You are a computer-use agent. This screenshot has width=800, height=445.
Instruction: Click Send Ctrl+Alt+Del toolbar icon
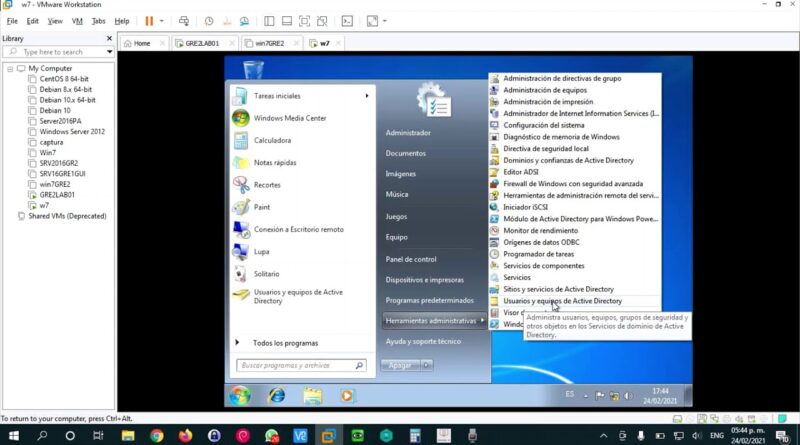(x=184, y=21)
